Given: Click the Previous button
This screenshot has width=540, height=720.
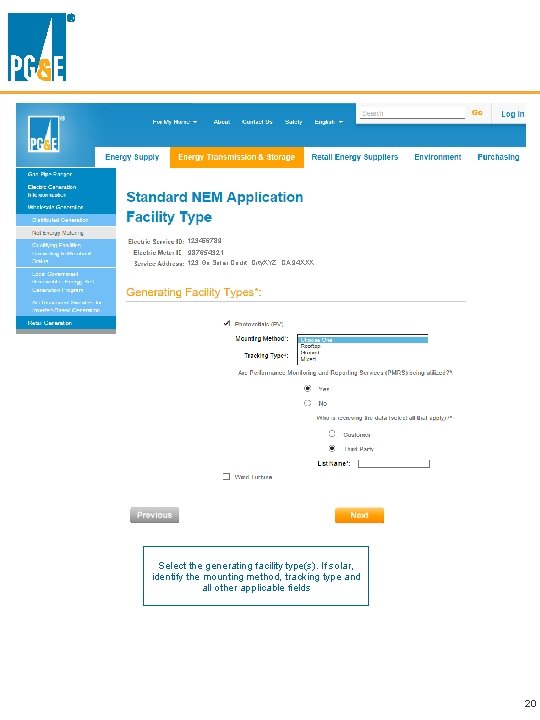Looking at the screenshot, I should (x=154, y=515).
